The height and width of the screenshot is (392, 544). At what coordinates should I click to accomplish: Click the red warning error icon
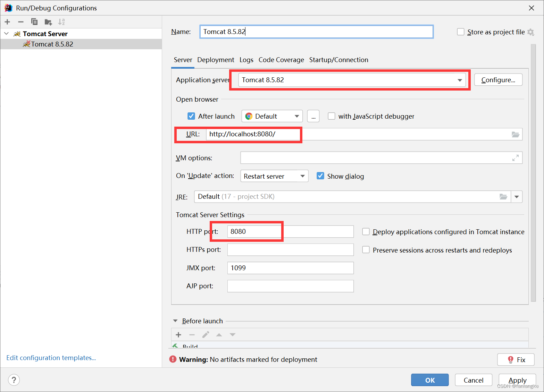173,359
